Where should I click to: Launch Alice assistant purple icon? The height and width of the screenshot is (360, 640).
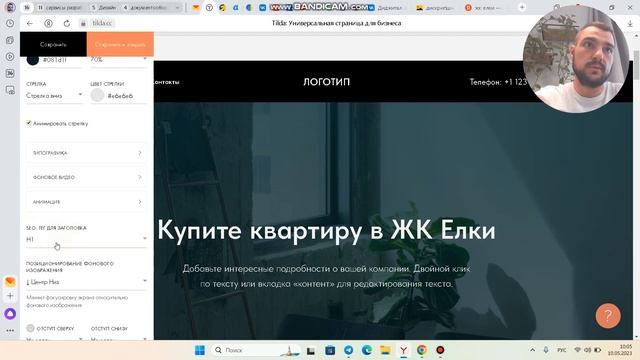pos(10,313)
